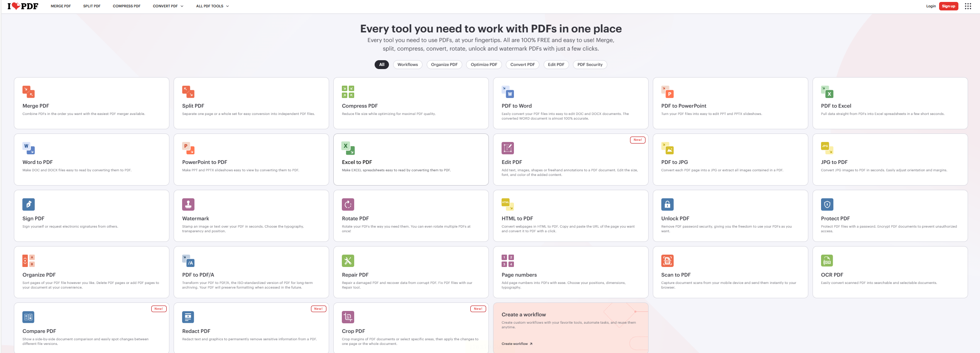Click the Protect PDF shield icon
The width and height of the screenshot is (980, 353).
coord(827,204)
